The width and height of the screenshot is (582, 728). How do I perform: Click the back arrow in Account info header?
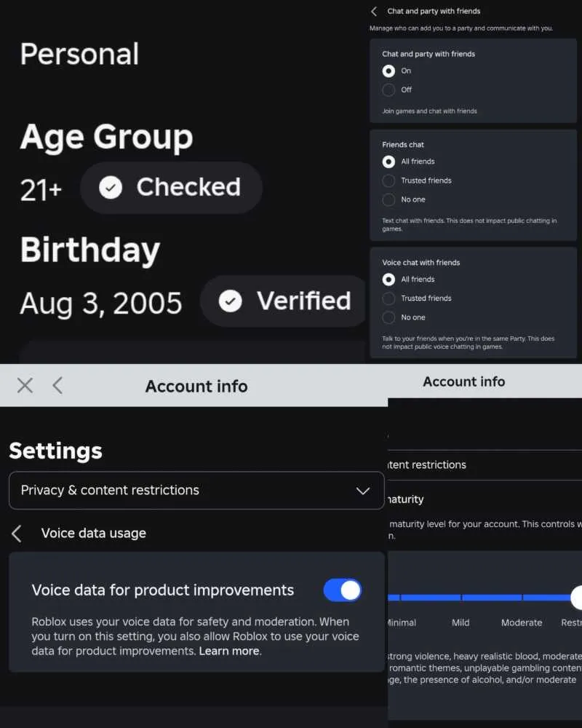pyautogui.click(x=57, y=385)
